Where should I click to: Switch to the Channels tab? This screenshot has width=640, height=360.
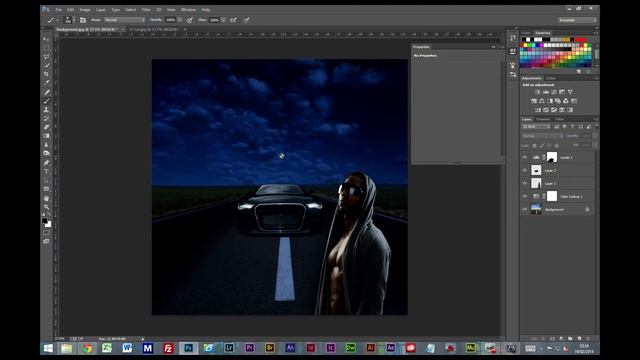[543, 119]
